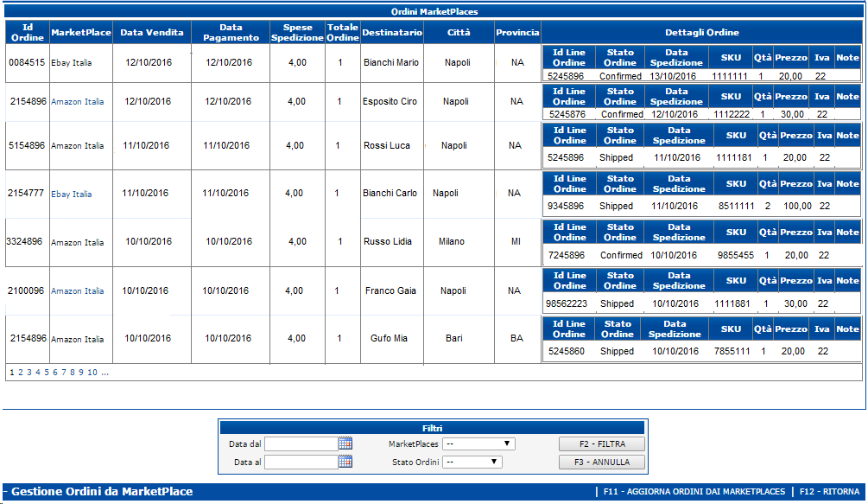
Task: Select the Filtri panel header
Action: pos(433,428)
